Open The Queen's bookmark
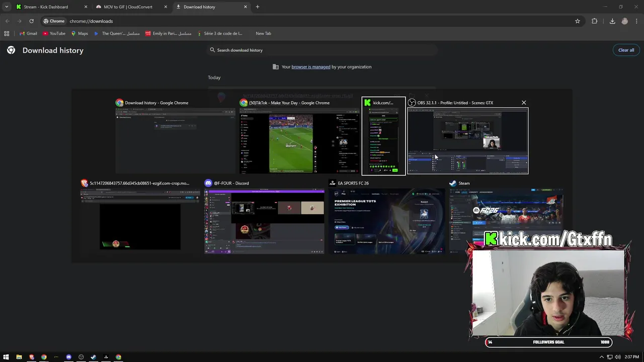 tap(117, 34)
